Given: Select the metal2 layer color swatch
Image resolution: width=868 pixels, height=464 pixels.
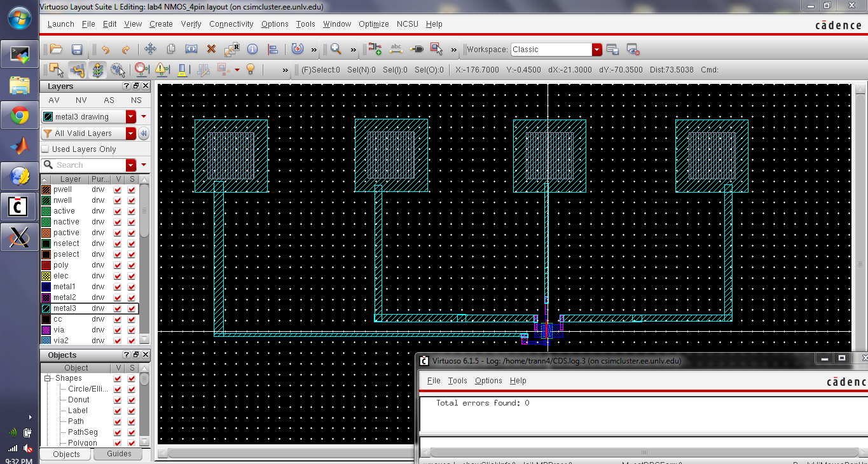Looking at the screenshot, I should 46,297.
